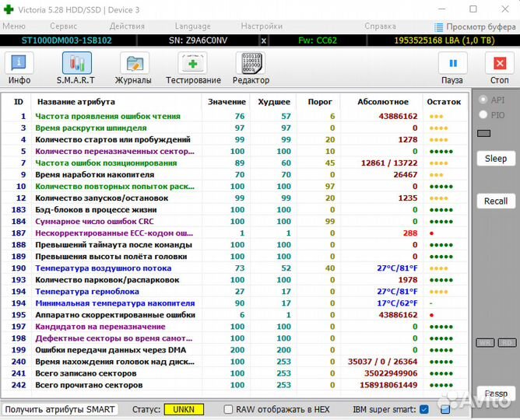Screen dimensions: 520x420
Task: Open the Сервис menu
Action: [63, 26]
